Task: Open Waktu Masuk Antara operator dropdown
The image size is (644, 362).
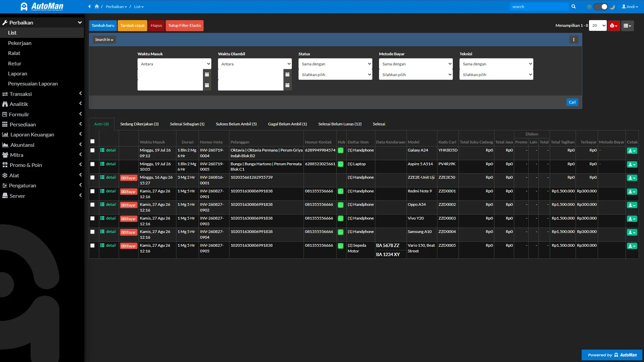Action: (x=174, y=64)
